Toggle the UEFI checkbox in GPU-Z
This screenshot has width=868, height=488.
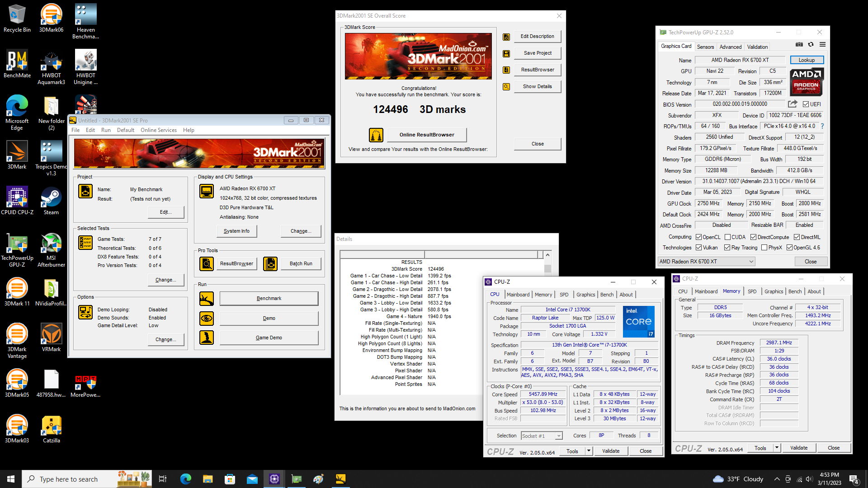click(x=806, y=104)
